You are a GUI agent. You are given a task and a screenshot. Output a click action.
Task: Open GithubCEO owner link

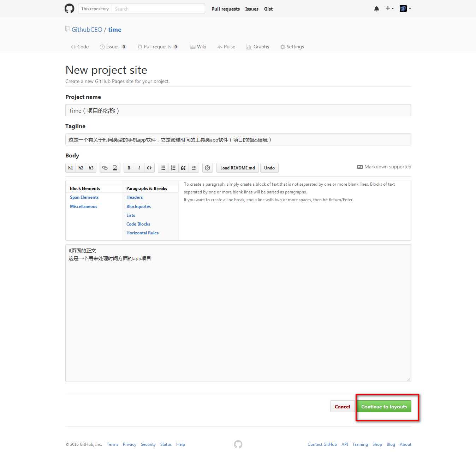pyautogui.click(x=87, y=30)
